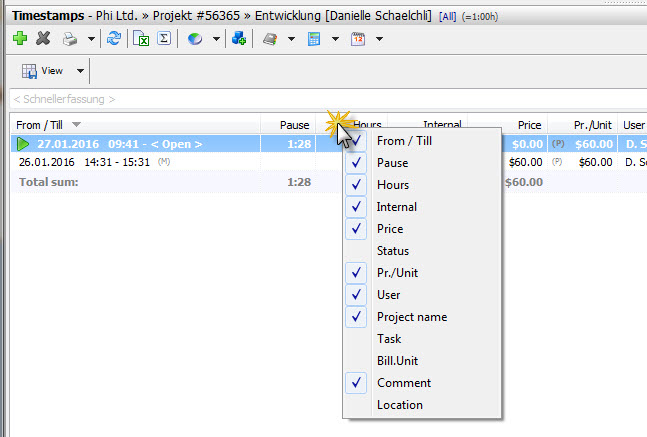Click the printer icon
The width and height of the screenshot is (647, 437).
tap(70, 39)
